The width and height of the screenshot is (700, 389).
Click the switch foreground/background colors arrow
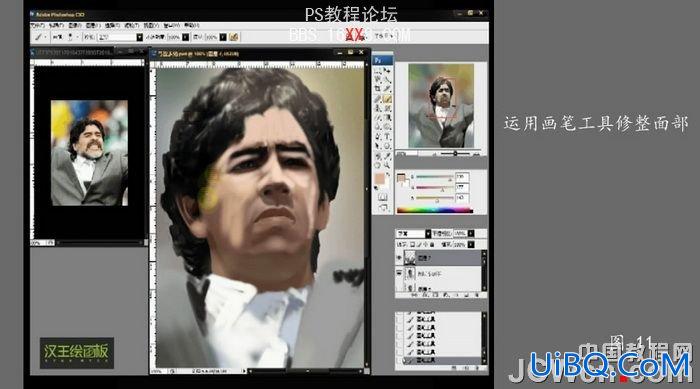coord(388,174)
